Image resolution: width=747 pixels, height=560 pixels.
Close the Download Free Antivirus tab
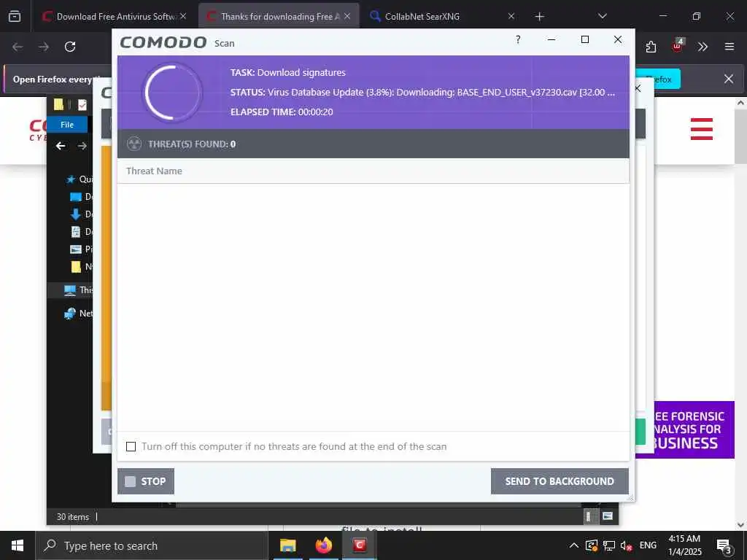click(x=183, y=16)
